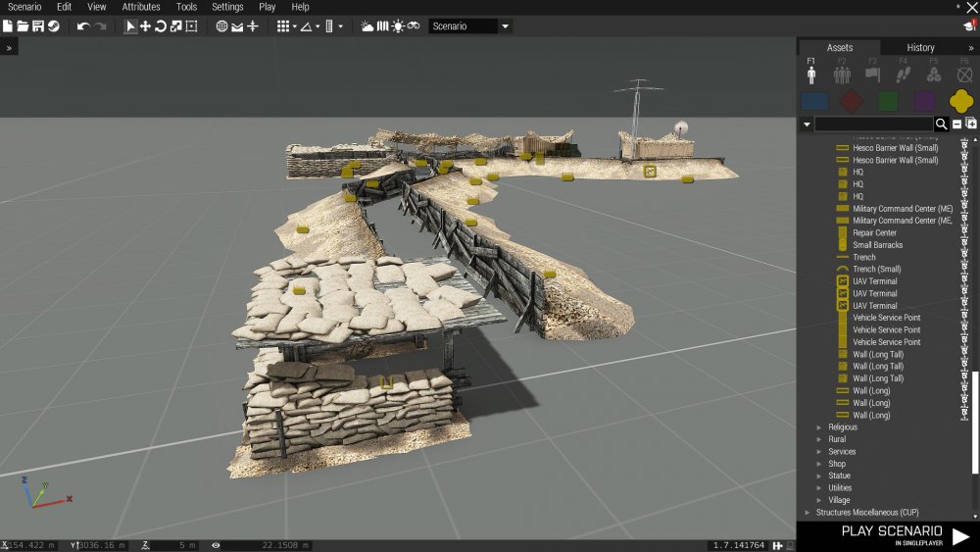The height and width of the screenshot is (552, 980).
Task: Open the Attributes menu
Action: (x=141, y=7)
